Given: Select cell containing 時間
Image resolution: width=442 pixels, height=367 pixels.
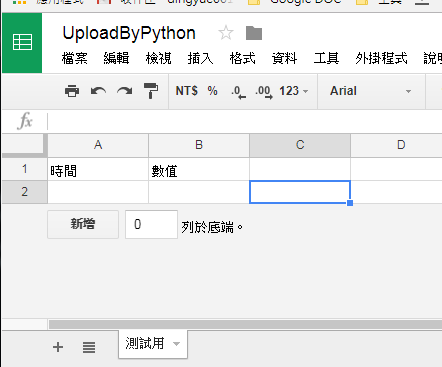Looking at the screenshot, I should pyautogui.click(x=98, y=169).
